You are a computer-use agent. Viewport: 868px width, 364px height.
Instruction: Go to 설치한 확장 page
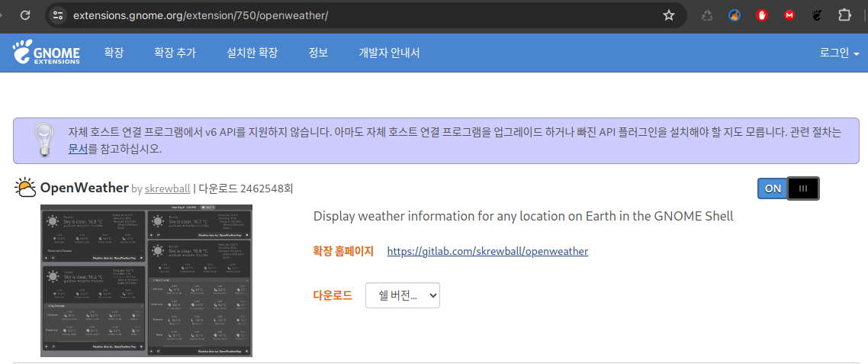pos(252,53)
